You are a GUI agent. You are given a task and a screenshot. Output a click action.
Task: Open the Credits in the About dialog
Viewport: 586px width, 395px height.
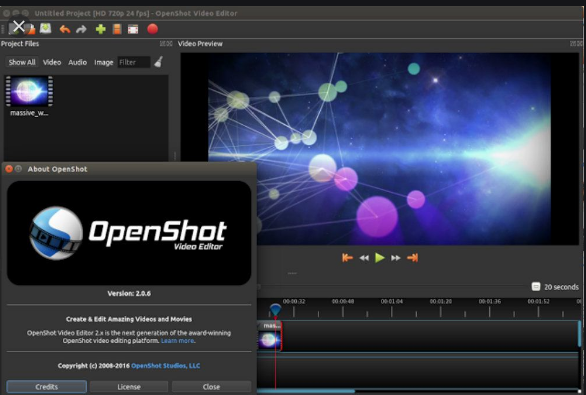pyautogui.click(x=47, y=387)
